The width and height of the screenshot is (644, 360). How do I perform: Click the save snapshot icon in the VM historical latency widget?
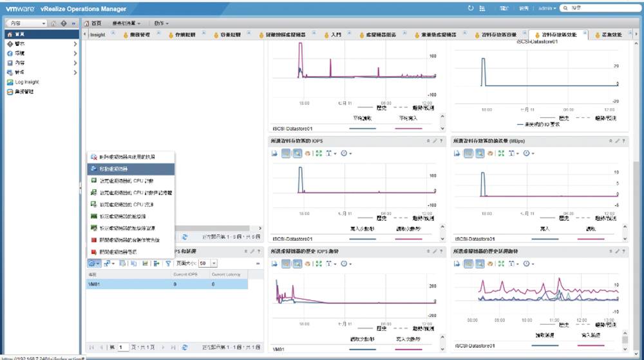457,264
